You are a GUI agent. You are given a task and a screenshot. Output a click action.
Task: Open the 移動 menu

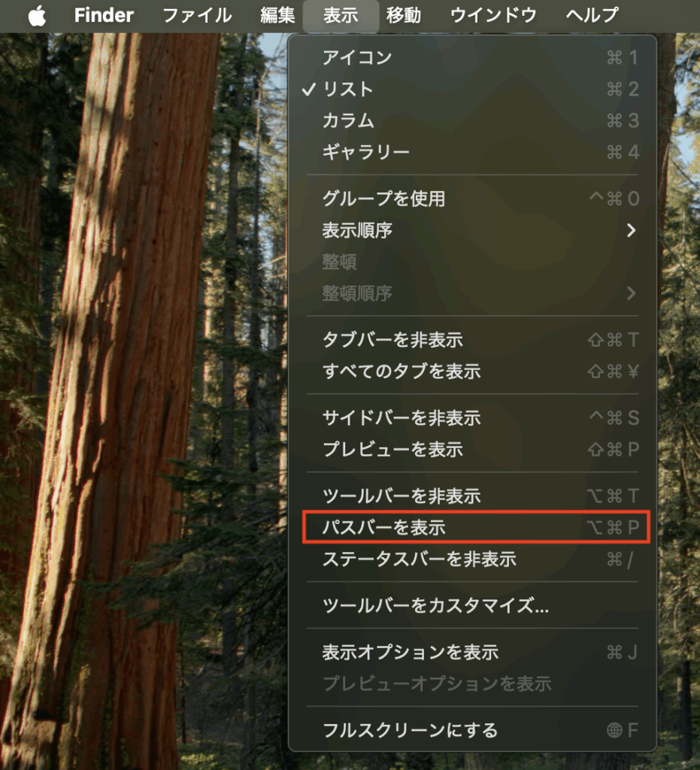[x=404, y=15]
